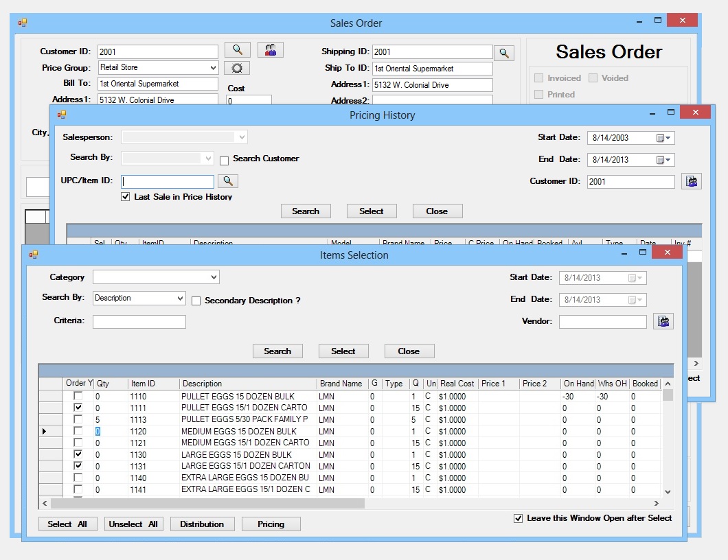This screenshot has height=560, width=728.
Task: Sort by the Description column header
Action: tap(248, 384)
